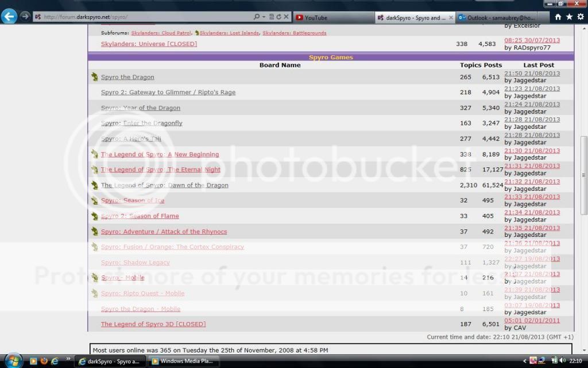Image resolution: width=588 pixels, height=368 pixels.
Task: Stop loading with the address bar X
Action: coord(286,17)
